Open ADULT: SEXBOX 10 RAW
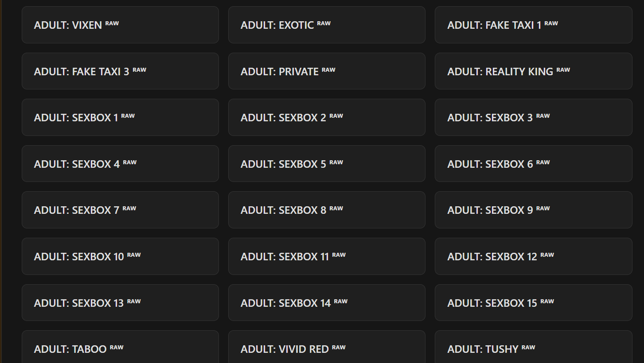 click(120, 256)
